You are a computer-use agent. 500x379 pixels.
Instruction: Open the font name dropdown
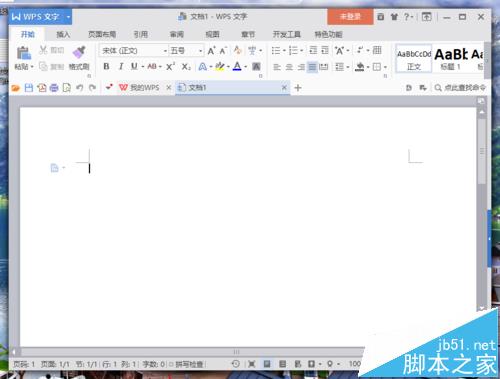coord(165,51)
